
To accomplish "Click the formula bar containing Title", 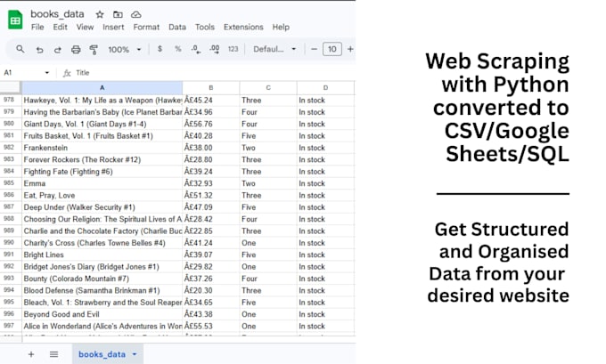I will (215, 73).
